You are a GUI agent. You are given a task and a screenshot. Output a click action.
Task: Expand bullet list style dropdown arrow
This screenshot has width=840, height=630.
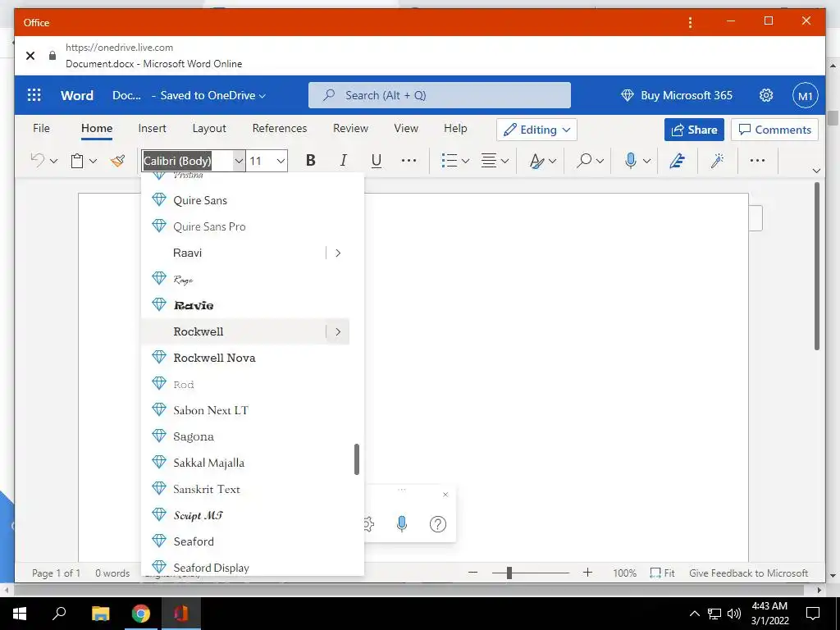click(466, 161)
